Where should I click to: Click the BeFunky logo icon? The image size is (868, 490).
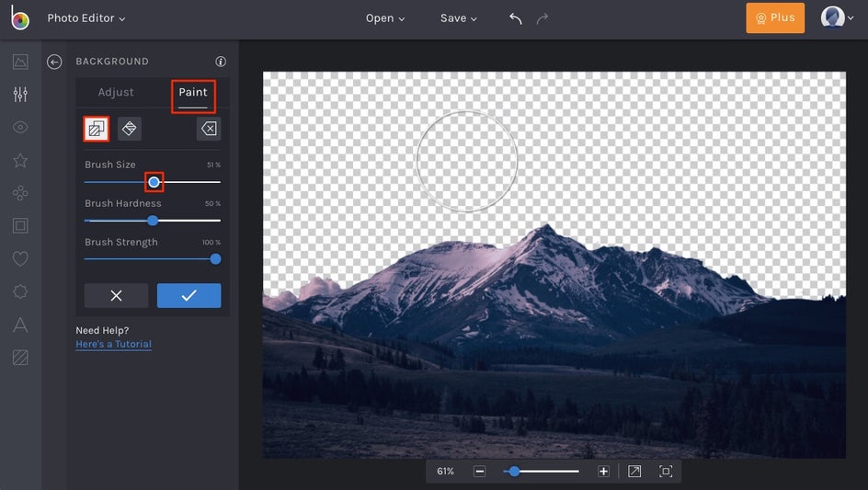point(20,18)
